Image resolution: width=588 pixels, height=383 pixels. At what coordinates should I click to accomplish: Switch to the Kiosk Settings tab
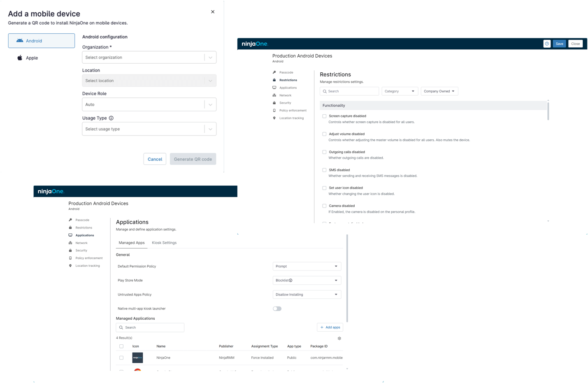(164, 243)
